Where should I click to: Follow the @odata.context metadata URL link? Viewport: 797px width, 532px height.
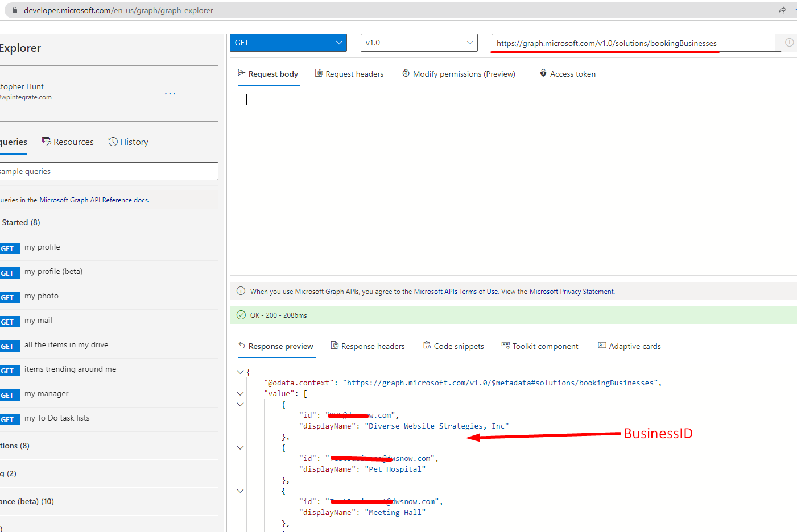click(500, 383)
